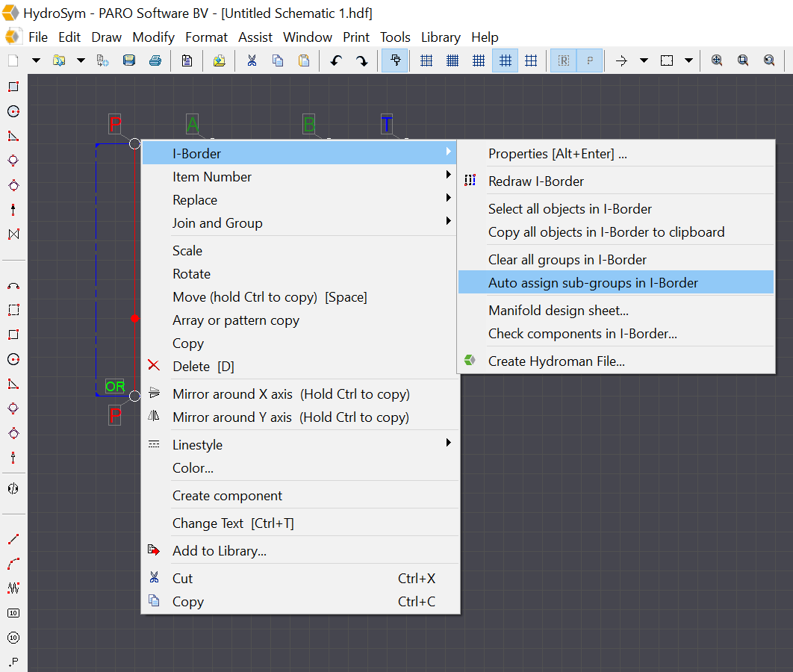Redo the last undone action

(362, 60)
